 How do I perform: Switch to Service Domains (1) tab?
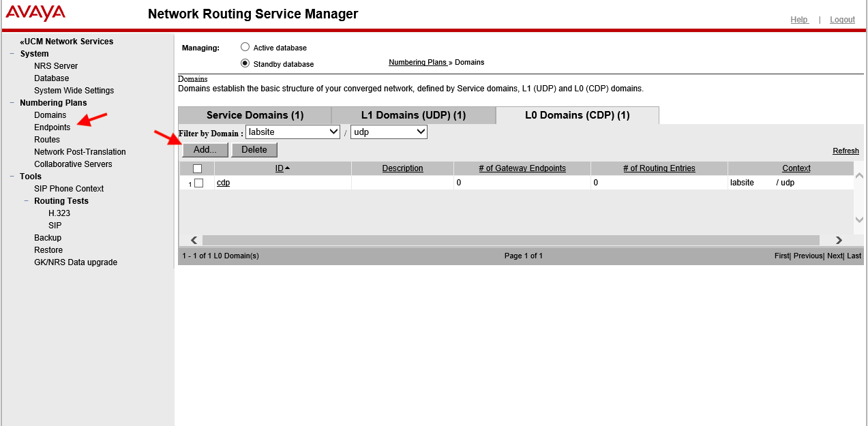pos(255,115)
